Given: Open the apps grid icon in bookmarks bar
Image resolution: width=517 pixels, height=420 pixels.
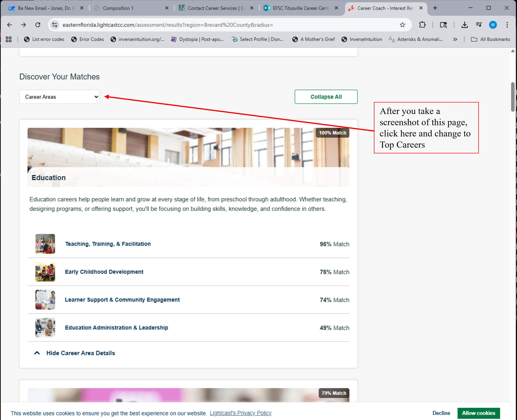Looking at the screenshot, I should point(9,39).
